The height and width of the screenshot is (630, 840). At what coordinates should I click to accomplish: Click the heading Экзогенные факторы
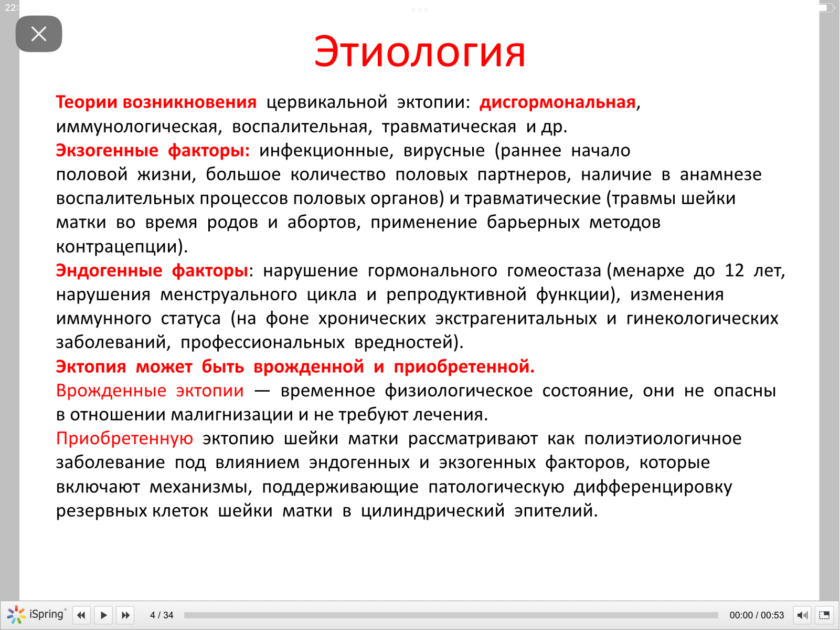coord(153,150)
